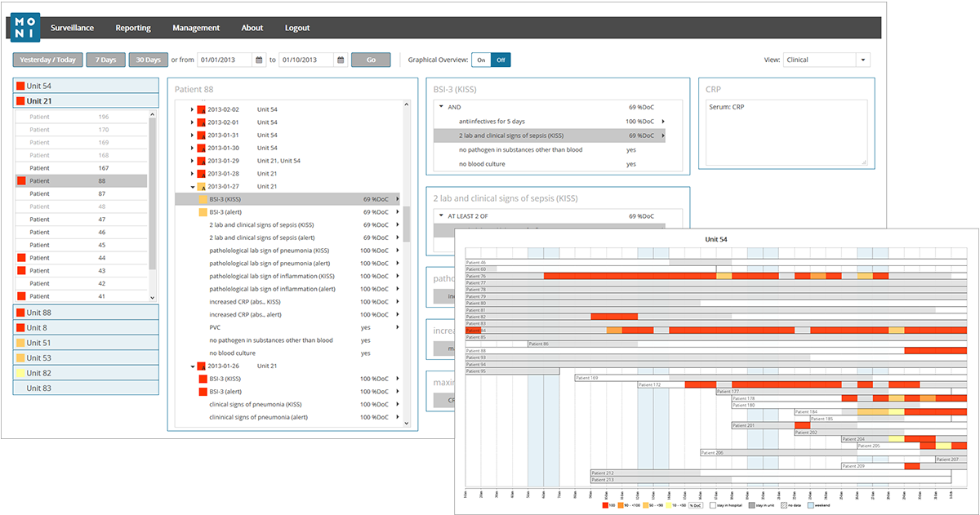Click the orange status square for Unit 51
Image resolution: width=980 pixels, height=515 pixels.
pyautogui.click(x=20, y=344)
